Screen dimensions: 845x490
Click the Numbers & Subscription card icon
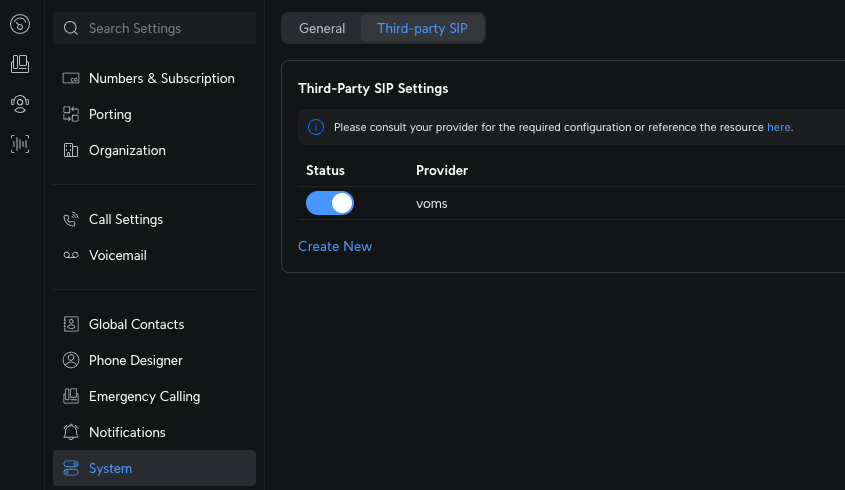pyautogui.click(x=71, y=78)
